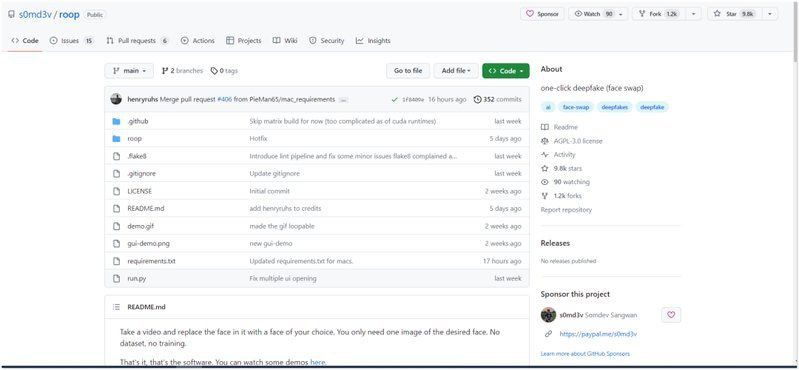This screenshot has width=799, height=370.
Task: Expand the commit message ellipsis
Action: 343,100
